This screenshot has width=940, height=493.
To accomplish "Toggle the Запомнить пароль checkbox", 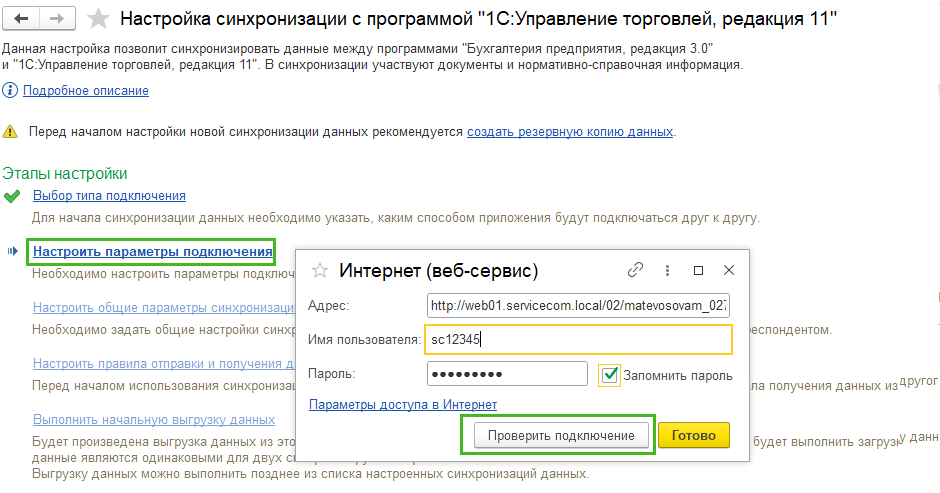I will (610, 375).
